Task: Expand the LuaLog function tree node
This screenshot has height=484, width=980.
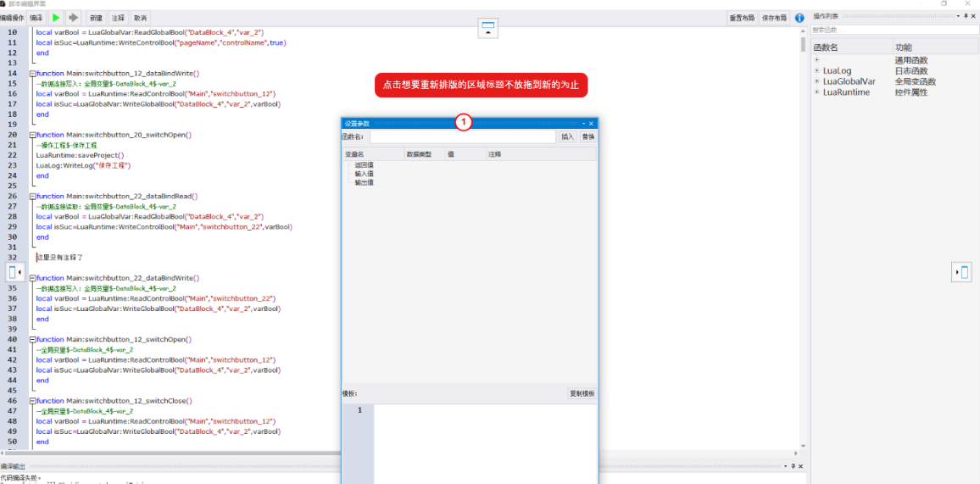Action: click(817, 70)
